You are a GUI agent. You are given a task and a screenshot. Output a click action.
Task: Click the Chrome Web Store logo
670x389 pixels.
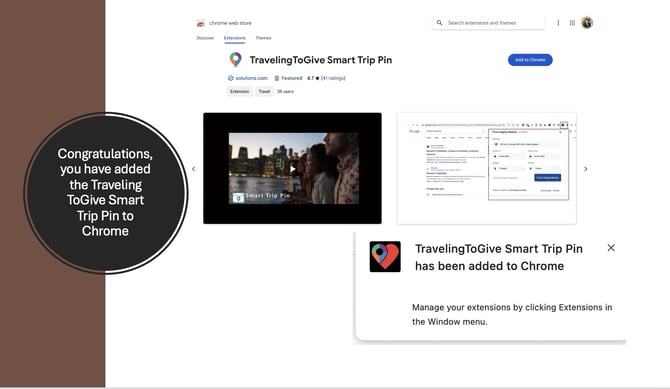click(x=200, y=23)
